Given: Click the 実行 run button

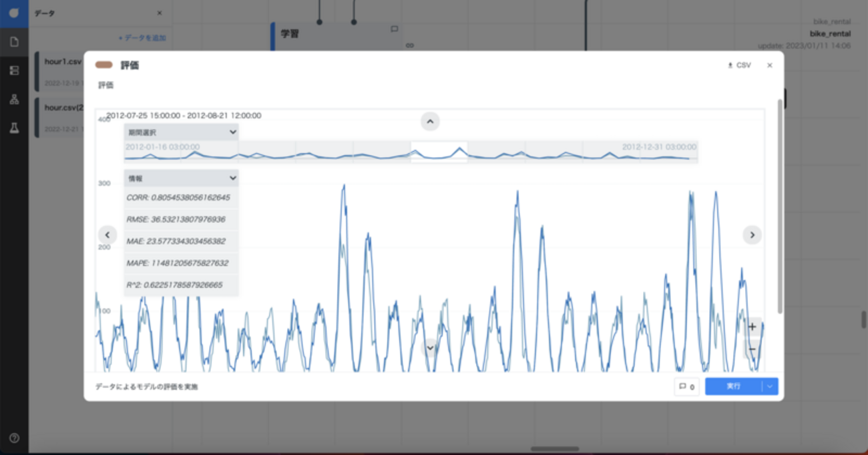Looking at the screenshot, I should tap(734, 386).
